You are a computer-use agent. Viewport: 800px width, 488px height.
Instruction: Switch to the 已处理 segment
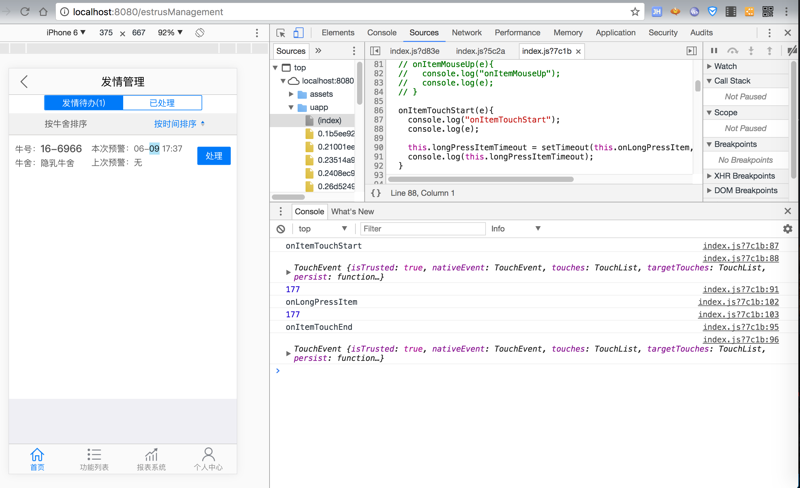tap(162, 103)
